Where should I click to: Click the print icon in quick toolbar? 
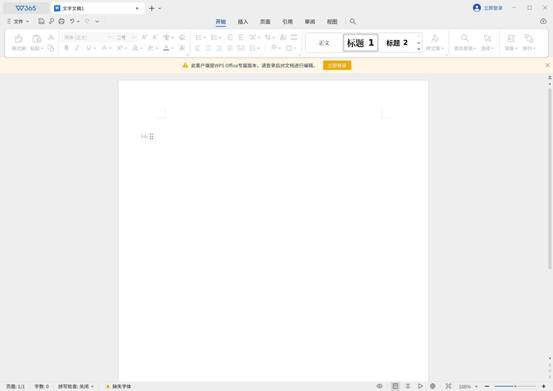(62, 21)
